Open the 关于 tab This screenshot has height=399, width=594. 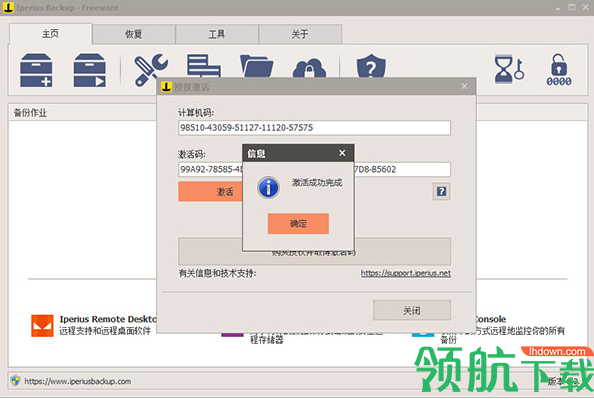coord(300,34)
